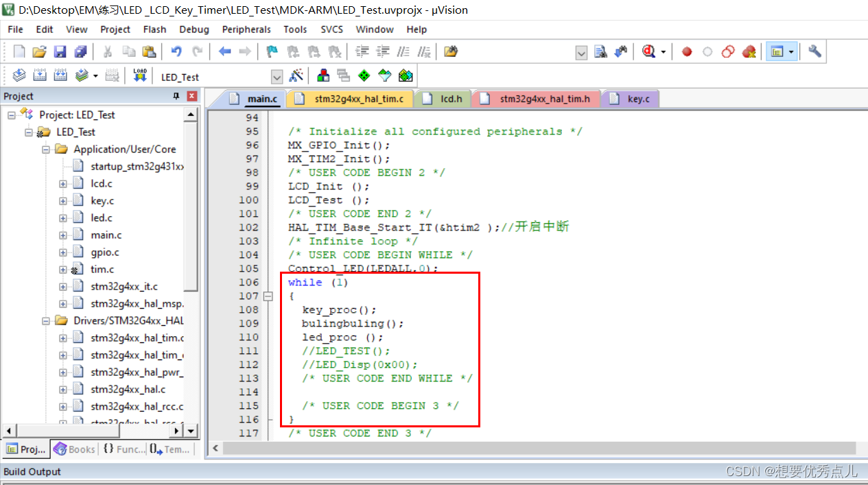The height and width of the screenshot is (485, 868).
Task: Open the target selection dropdown beside LED_Test
Action: (277, 76)
